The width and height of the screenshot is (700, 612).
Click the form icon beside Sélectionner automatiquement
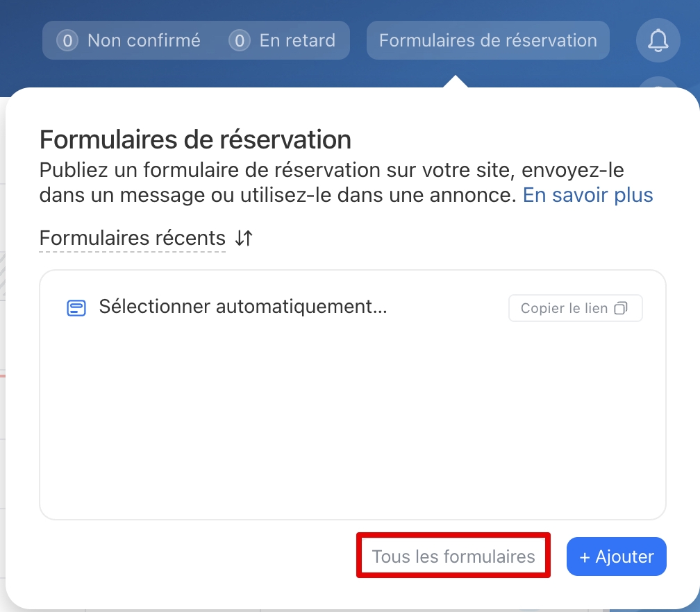(76, 308)
